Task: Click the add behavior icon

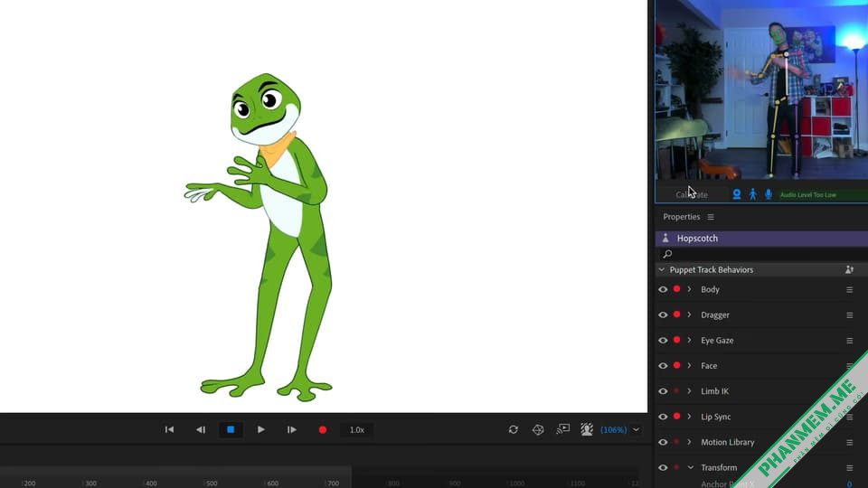Action: 849,270
